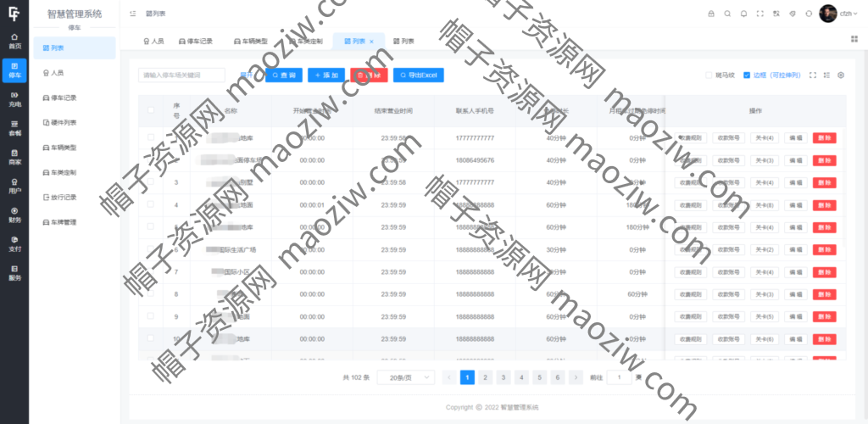
Task: Open 硬件列表 in the side submenu
Action: pyautogui.click(x=75, y=123)
